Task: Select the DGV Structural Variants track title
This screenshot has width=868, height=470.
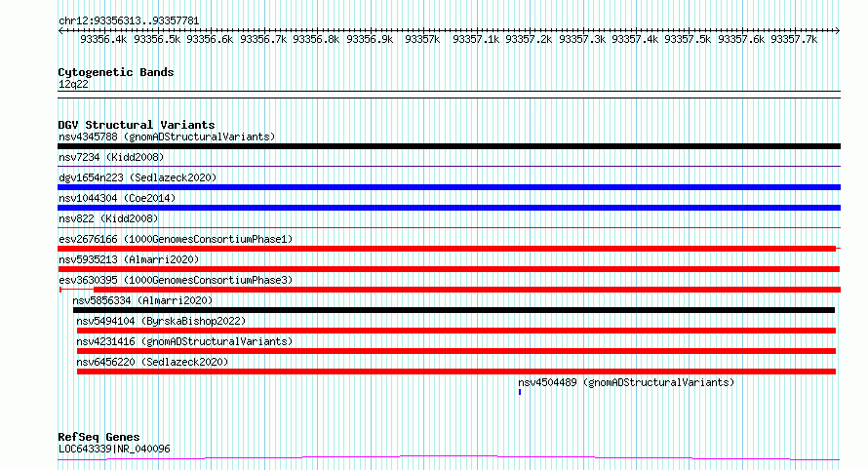Action: click(137, 125)
